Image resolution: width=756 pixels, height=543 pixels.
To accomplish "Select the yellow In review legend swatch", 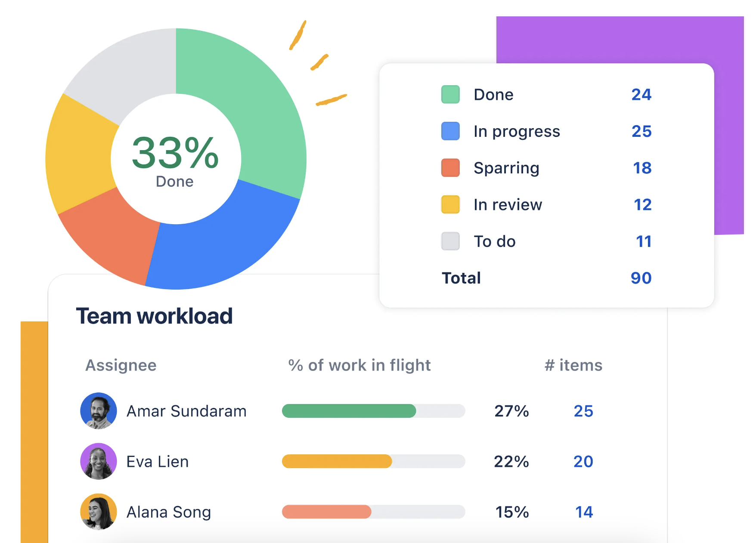I will [x=450, y=204].
